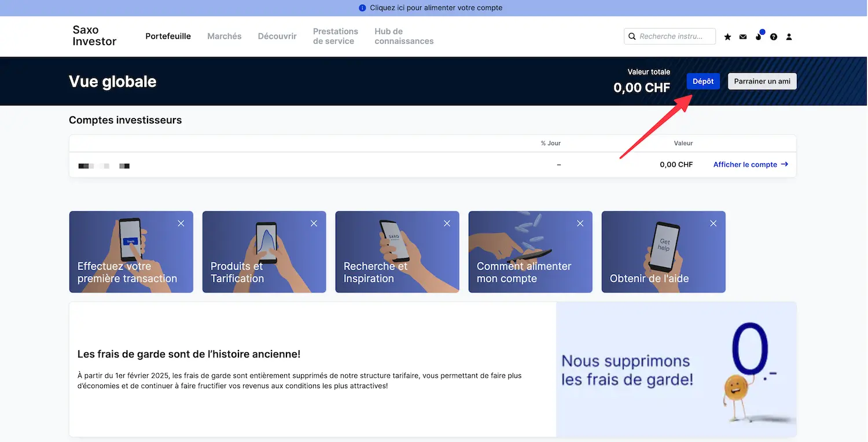Open the inbox envelope icon

coord(743,36)
